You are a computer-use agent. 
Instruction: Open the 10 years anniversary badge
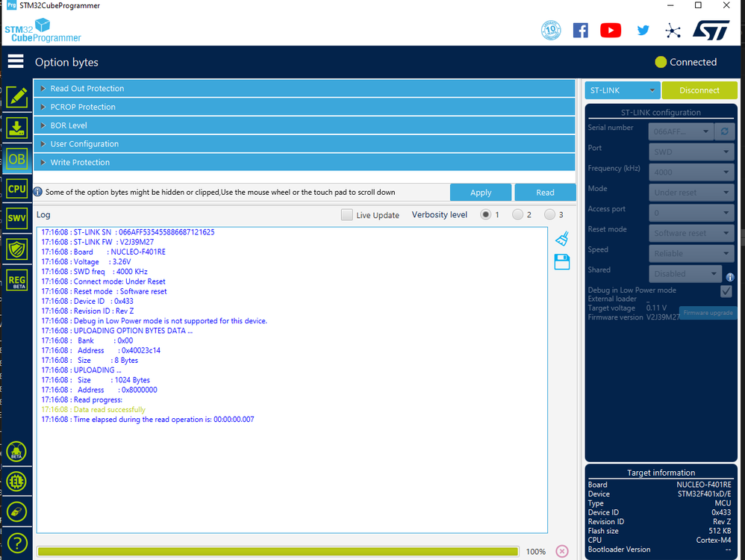pos(551,31)
